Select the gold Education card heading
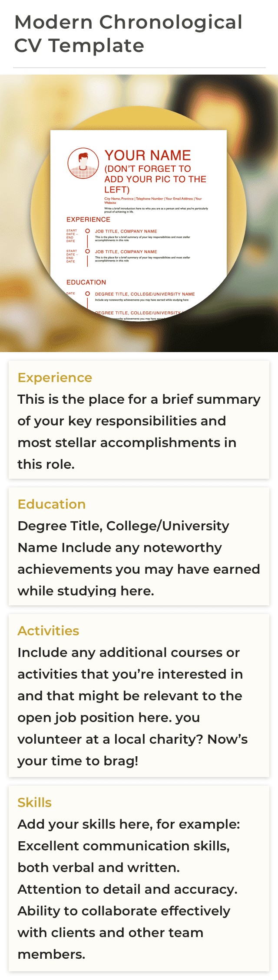The height and width of the screenshot is (980, 278). pyautogui.click(x=52, y=504)
